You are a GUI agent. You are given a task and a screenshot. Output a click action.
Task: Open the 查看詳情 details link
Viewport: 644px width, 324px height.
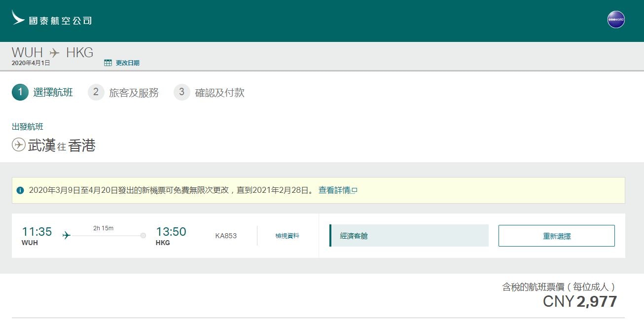coord(338,190)
